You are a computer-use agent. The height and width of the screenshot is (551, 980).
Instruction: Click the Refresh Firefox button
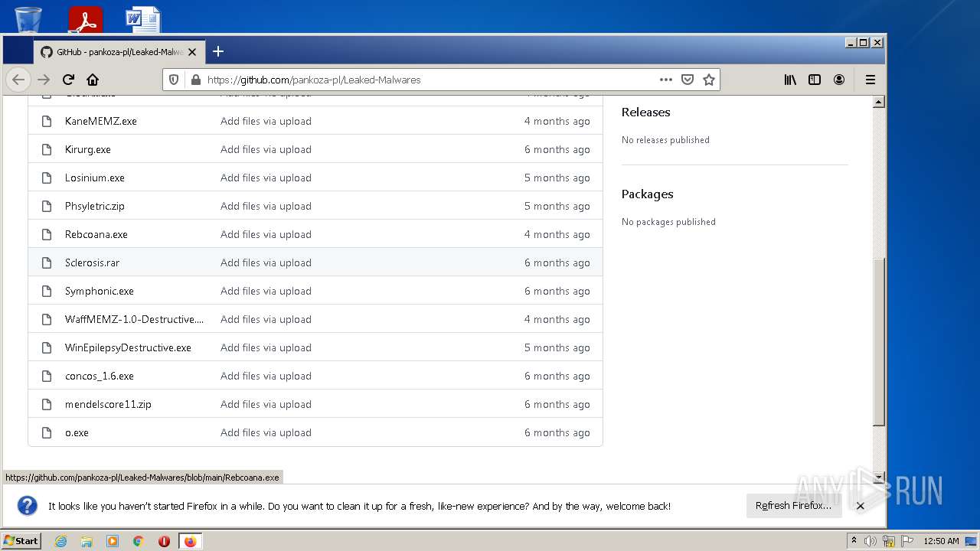[793, 506]
